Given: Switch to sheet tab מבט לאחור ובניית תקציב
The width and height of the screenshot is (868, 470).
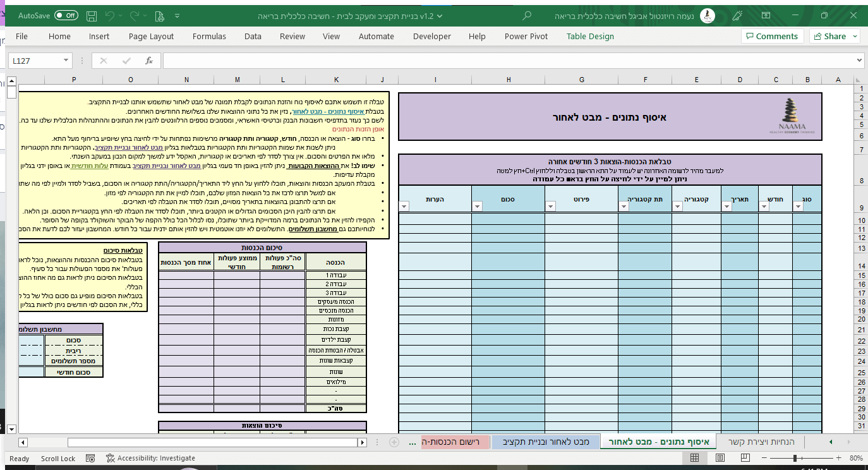Looking at the screenshot, I should point(546,442).
